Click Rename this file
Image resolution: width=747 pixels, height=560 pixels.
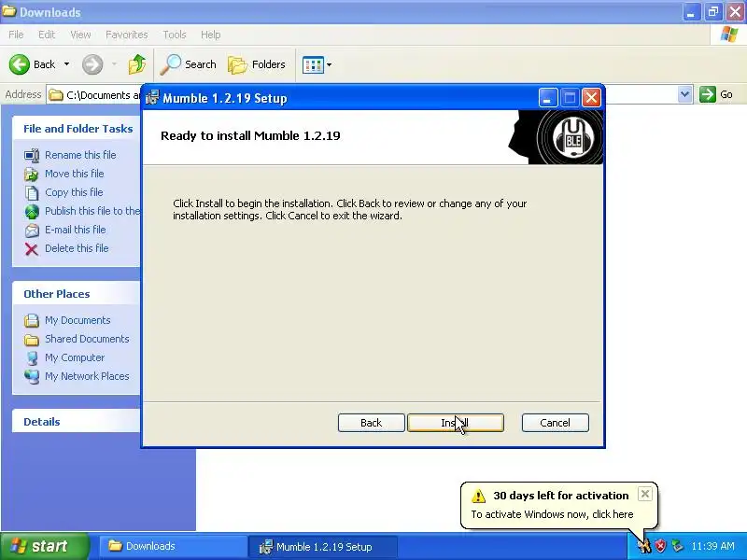(x=80, y=155)
